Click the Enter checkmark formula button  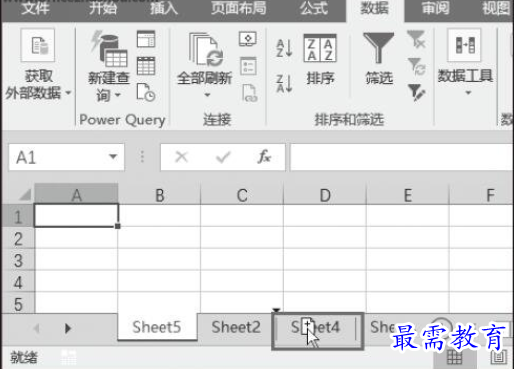[223, 157]
